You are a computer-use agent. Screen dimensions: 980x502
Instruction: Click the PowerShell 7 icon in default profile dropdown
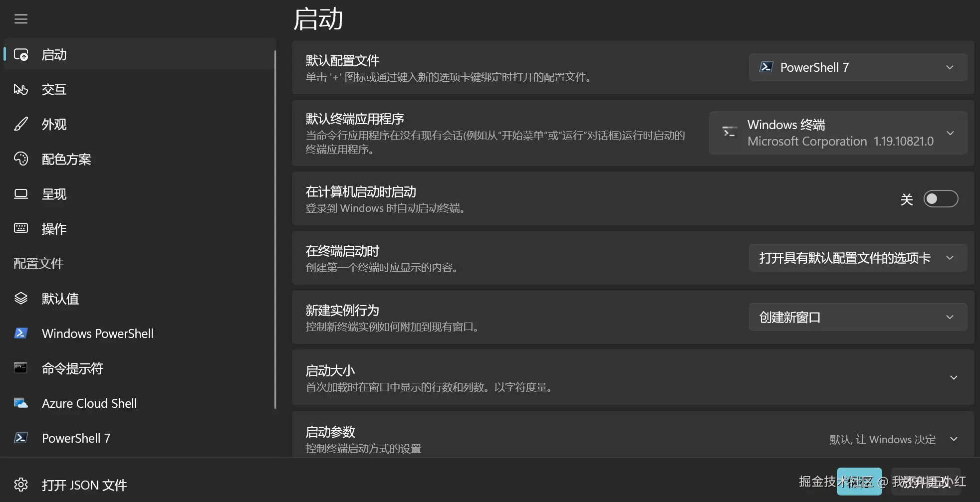click(766, 67)
